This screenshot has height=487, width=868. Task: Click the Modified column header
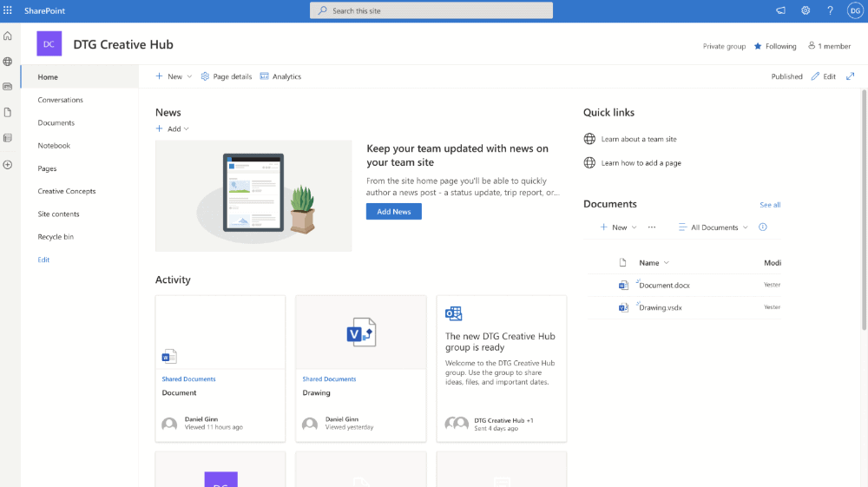click(x=773, y=263)
